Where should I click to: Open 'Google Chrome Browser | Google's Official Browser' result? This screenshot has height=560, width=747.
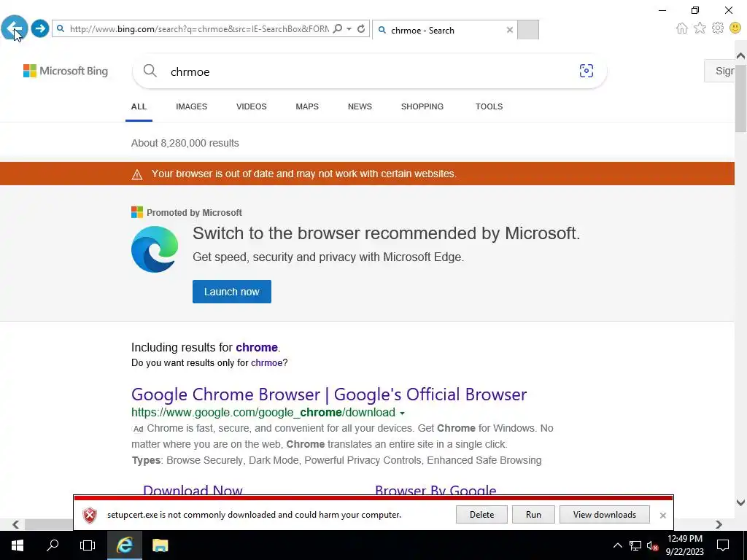(329, 394)
